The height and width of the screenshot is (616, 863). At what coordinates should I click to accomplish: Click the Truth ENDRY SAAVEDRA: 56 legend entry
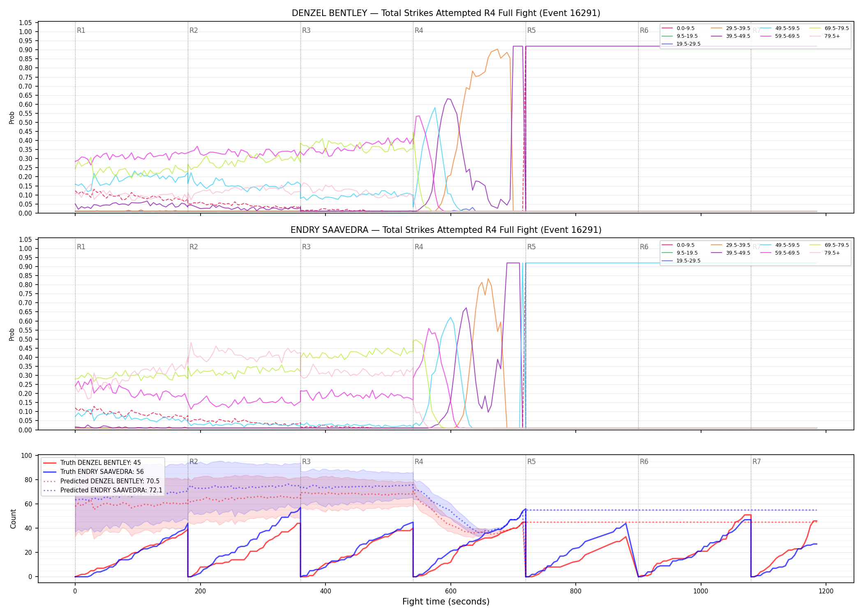click(94, 472)
